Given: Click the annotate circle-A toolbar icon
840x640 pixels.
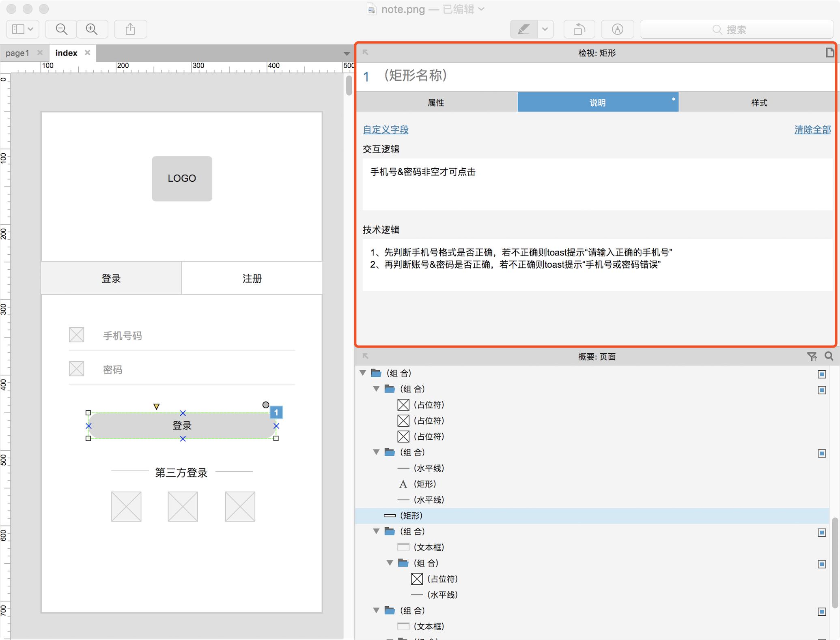Looking at the screenshot, I should point(617,29).
